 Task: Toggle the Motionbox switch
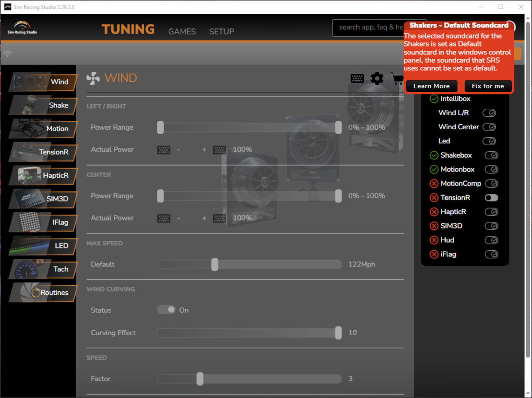pos(491,170)
